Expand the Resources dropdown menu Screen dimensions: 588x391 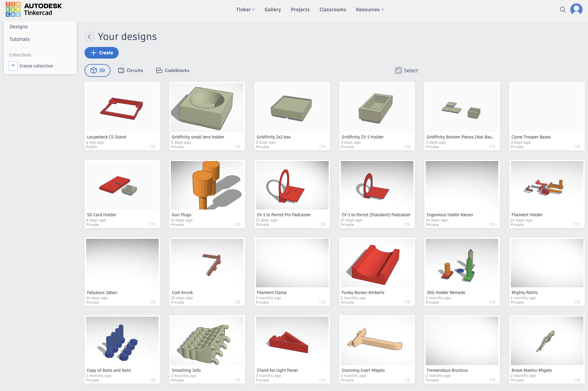pos(370,10)
